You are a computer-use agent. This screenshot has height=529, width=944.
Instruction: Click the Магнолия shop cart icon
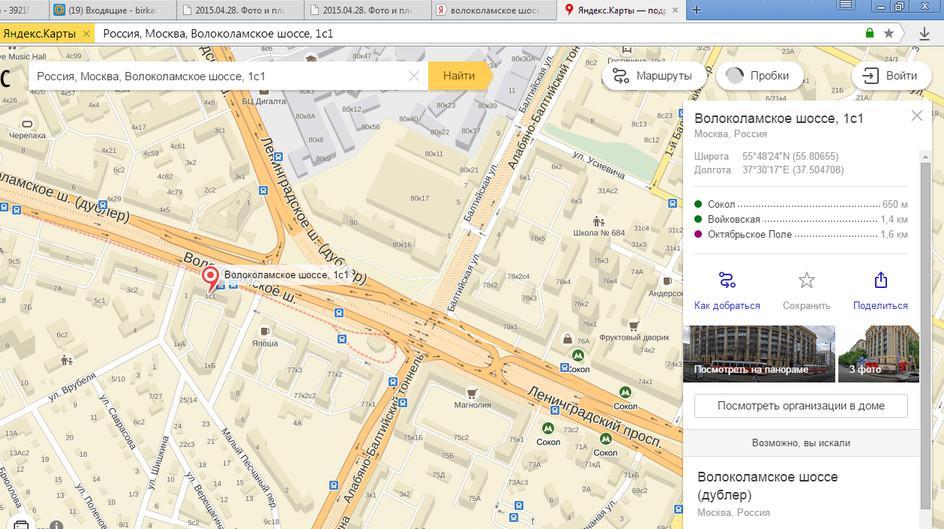[472, 394]
